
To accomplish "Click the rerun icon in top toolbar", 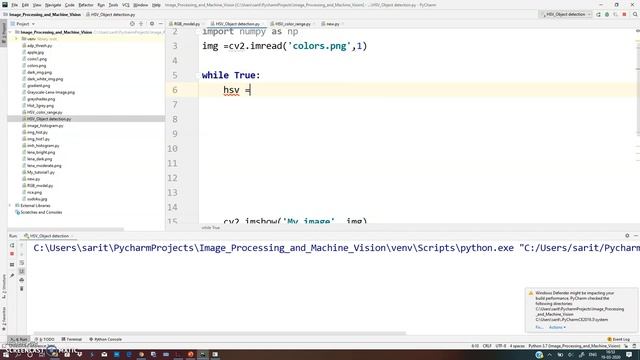I will 598,14.
